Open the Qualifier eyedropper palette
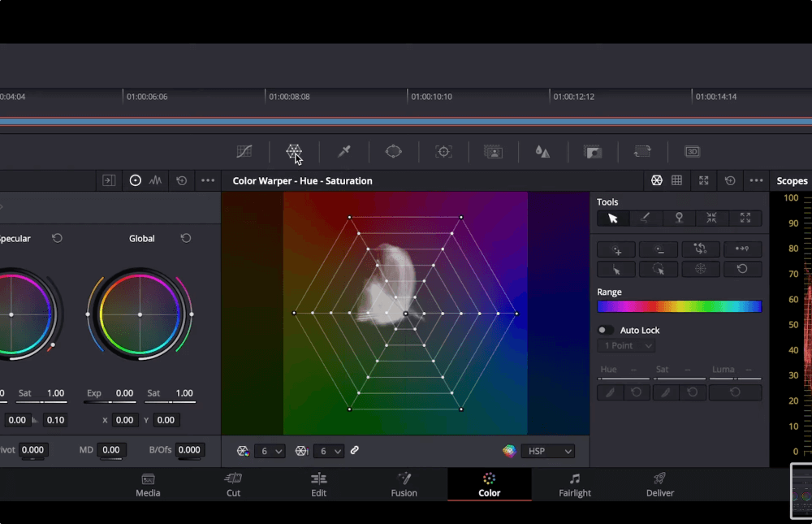The width and height of the screenshot is (812, 524). [343, 151]
